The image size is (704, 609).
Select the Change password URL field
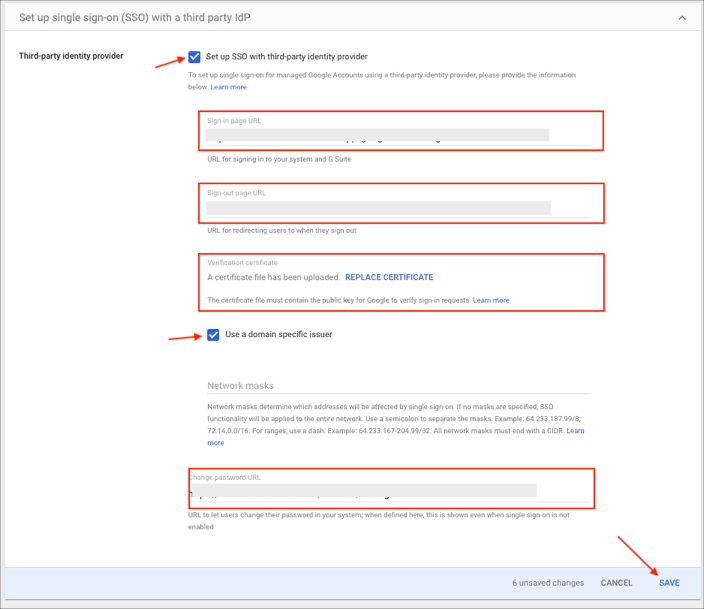[363, 491]
